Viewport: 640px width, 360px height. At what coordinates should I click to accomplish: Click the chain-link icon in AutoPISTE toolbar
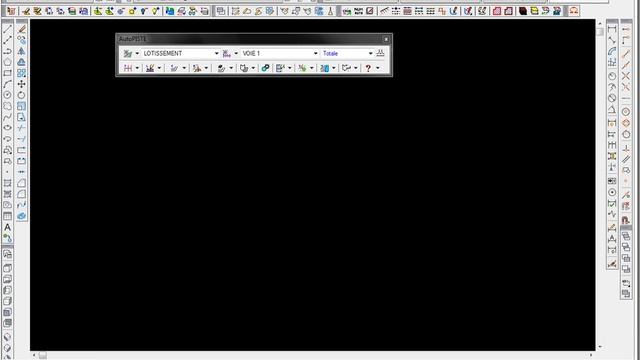pyautogui.click(x=265, y=68)
